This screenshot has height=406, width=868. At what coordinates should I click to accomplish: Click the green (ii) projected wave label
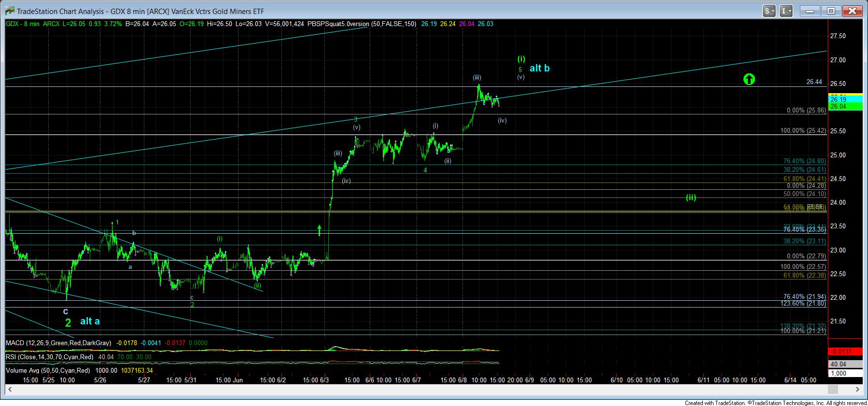coord(691,197)
